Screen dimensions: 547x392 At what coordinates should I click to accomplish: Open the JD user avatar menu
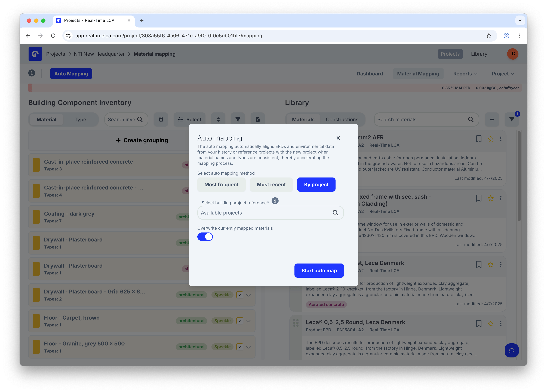[512, 54]
